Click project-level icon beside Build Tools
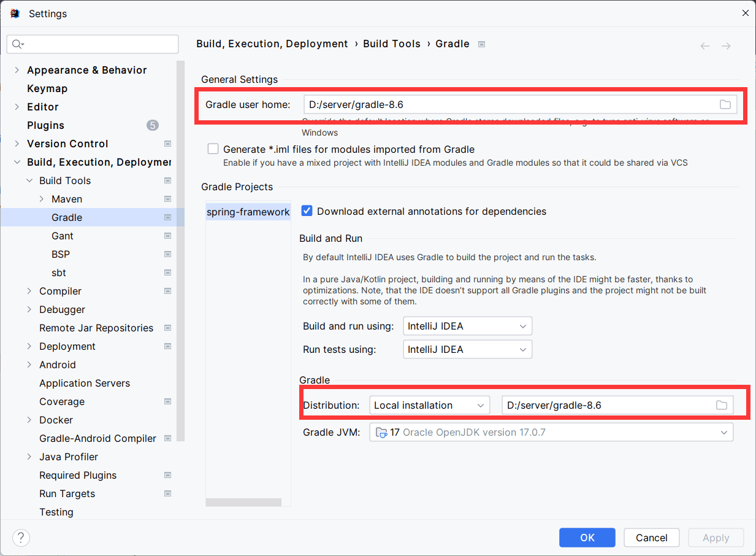The width and height of the screenshot is (756, 556). (168, 180)
